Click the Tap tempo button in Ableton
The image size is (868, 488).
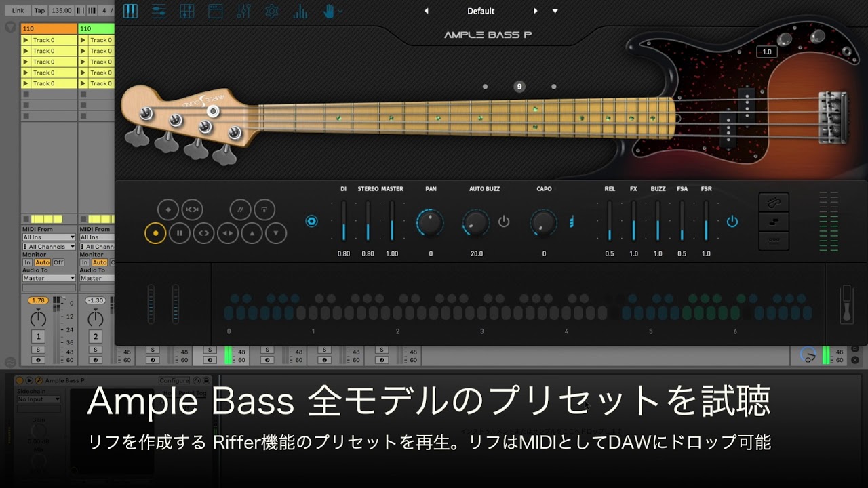[x=39, y=11]
